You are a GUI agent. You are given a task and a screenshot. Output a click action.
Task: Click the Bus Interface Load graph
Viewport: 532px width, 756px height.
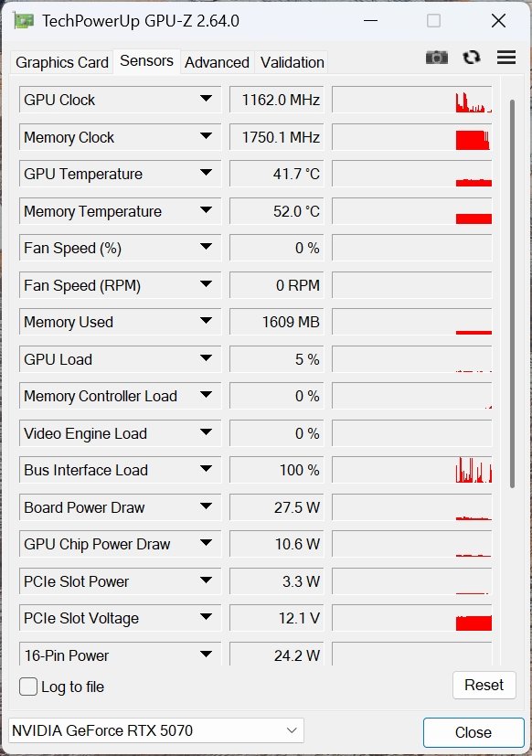coord(412,470)
